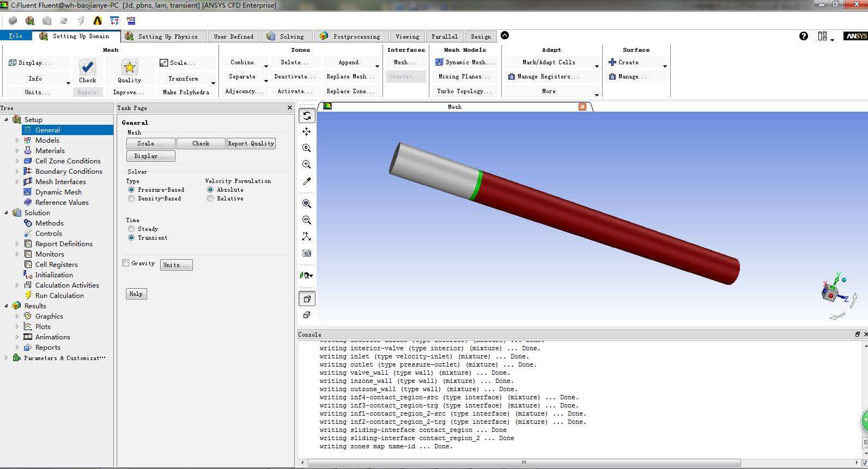Viewport: 868px width, 469px height.
Task: Click Report Quality button in Task Page
Action: click(x=251, y=143)
